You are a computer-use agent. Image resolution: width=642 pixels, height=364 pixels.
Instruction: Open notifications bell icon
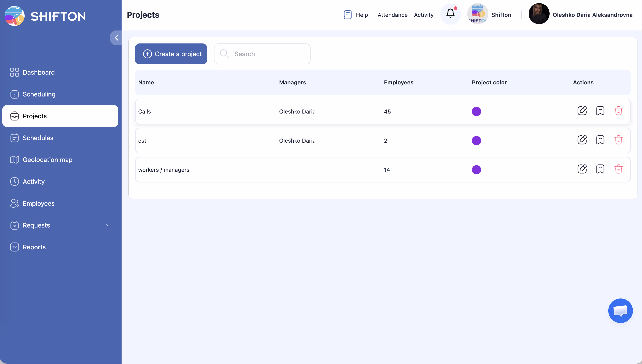pyautogui.click(x=450, y=13)
